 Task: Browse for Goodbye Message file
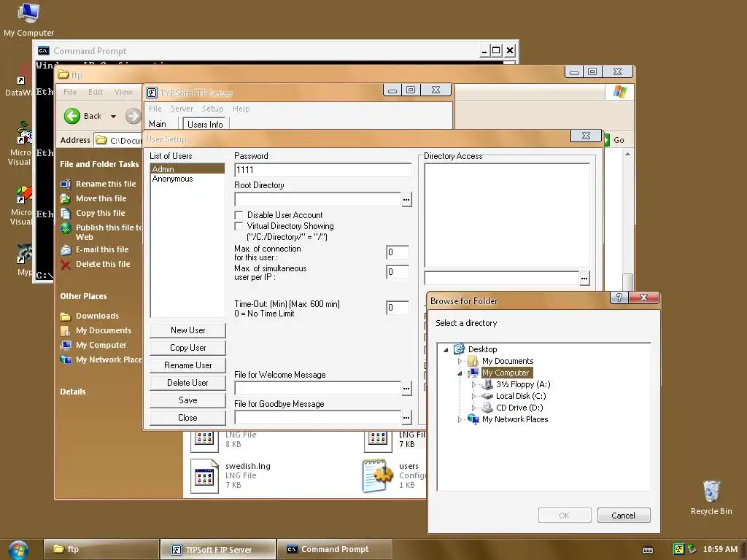click(406, 418)
